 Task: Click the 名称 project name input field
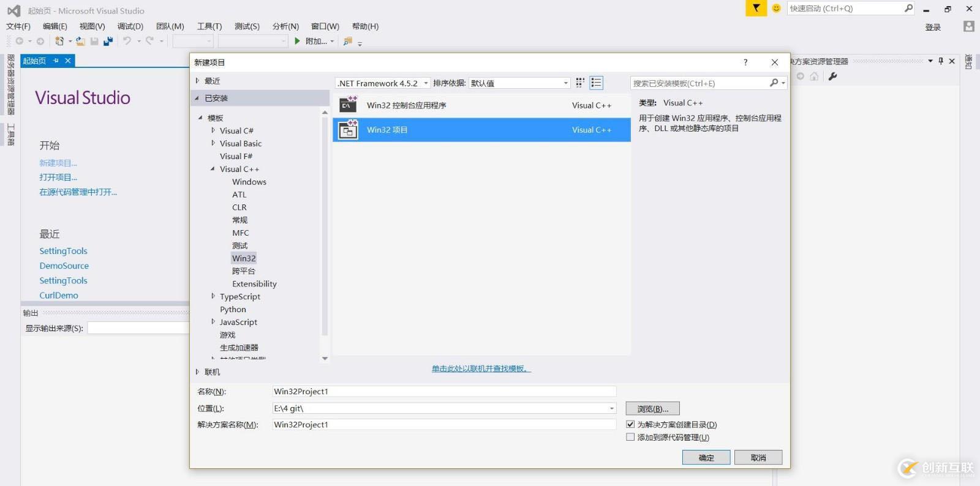click(445, 391)
